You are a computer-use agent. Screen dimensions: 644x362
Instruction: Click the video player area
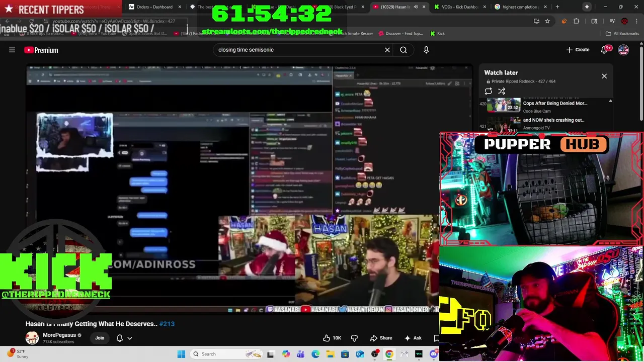click(x=249, y=190)
